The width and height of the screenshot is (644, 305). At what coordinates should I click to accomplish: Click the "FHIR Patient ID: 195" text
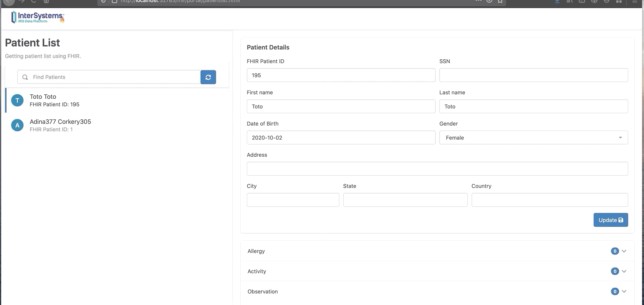[x=54, y=104]
